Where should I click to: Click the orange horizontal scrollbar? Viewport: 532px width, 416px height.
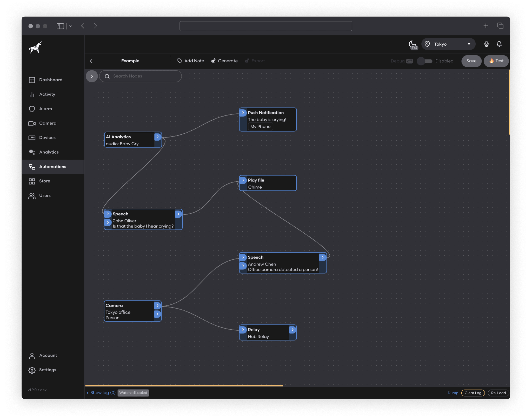tap(184, 386)
